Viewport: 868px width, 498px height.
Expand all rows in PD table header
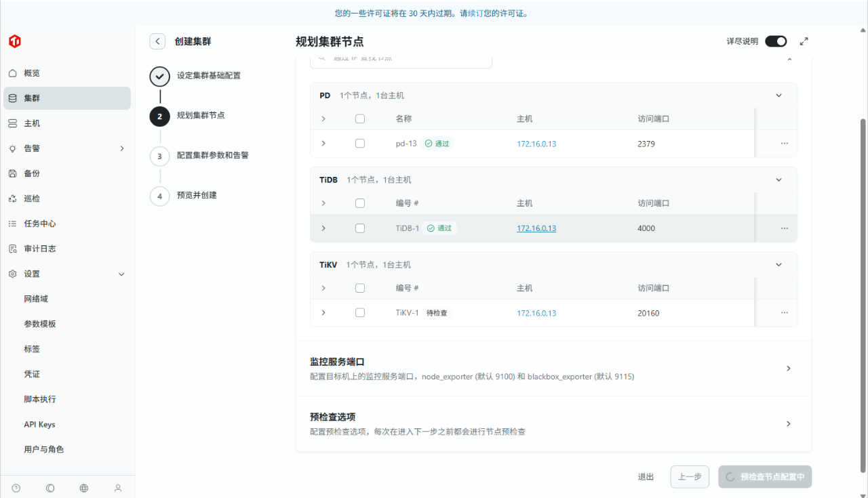(323, 119)
